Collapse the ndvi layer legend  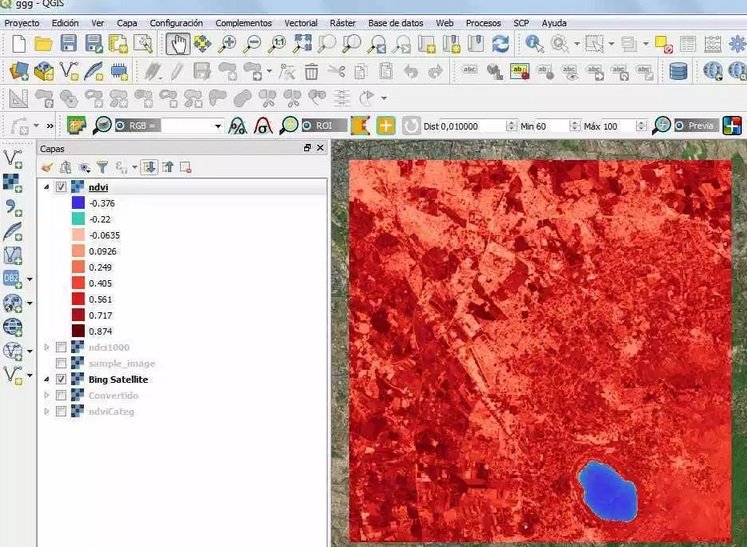(x=46, y=187)
